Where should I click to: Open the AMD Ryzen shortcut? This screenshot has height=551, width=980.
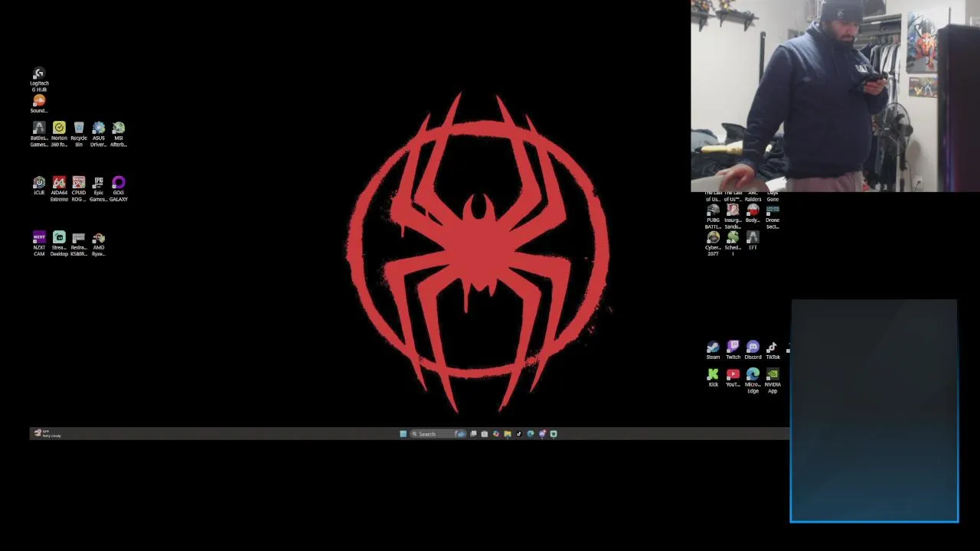click(x=99, y=244)
